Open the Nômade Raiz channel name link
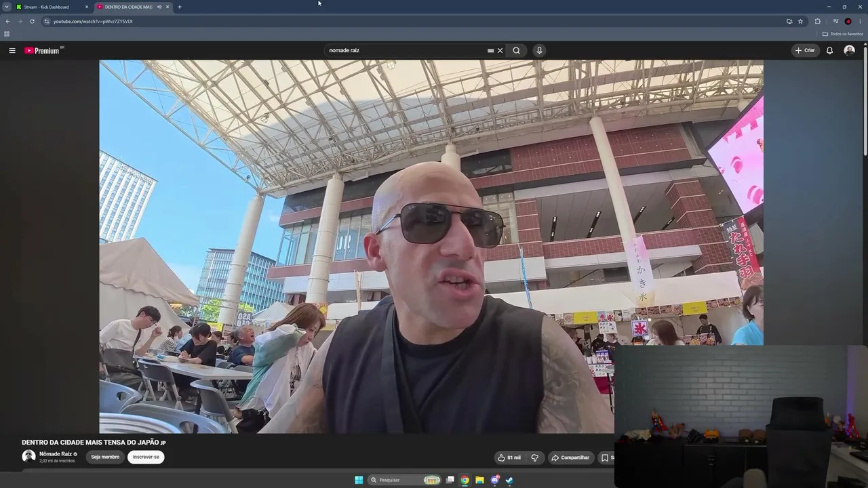The height and width of the screenshot is (488, 868). coord(56,454)
